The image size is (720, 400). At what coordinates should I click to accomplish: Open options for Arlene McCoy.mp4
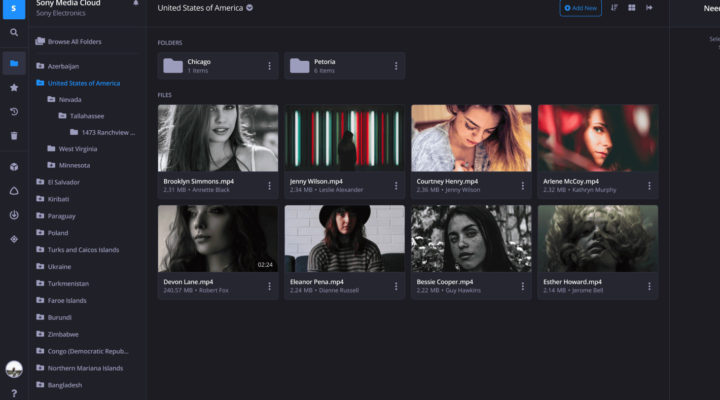pos(649,186)
